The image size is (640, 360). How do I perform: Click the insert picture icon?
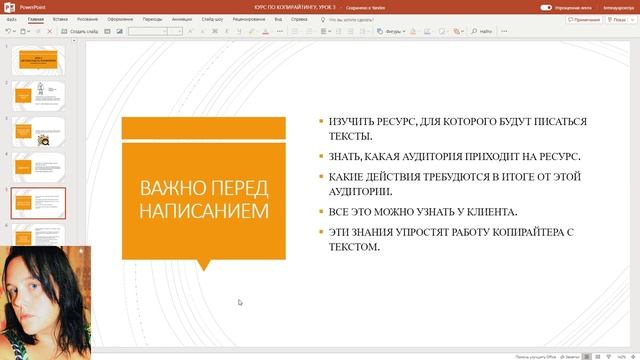(119, 31)
